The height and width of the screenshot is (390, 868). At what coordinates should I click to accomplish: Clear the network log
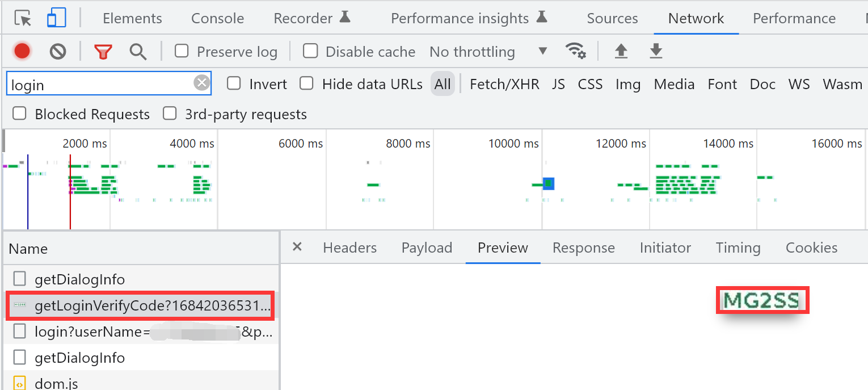57,52
